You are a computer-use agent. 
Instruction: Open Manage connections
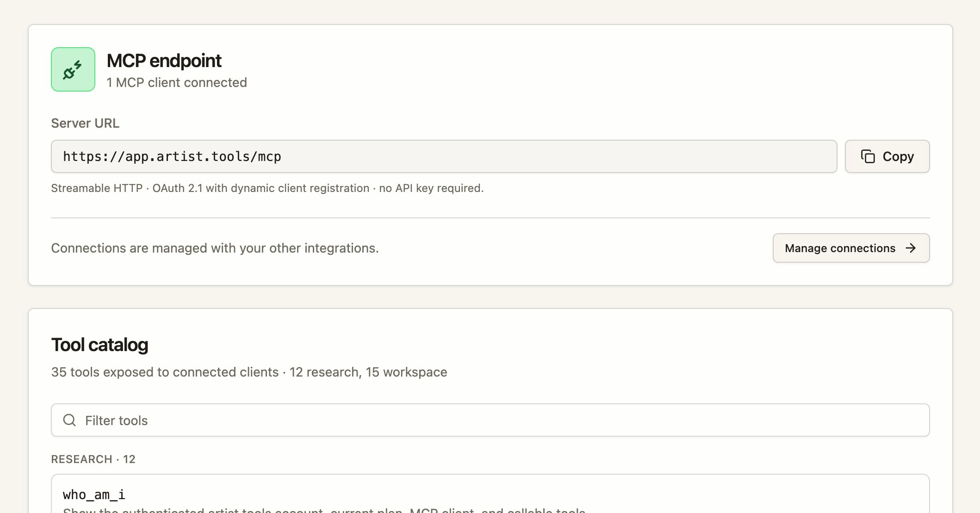pyautogui.click(x=851, y=248)
